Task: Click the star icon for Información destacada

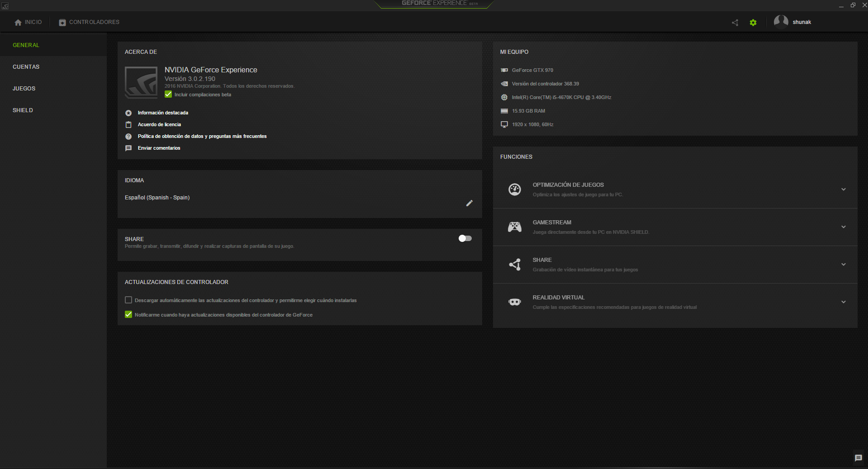Action: click(128, 113)
